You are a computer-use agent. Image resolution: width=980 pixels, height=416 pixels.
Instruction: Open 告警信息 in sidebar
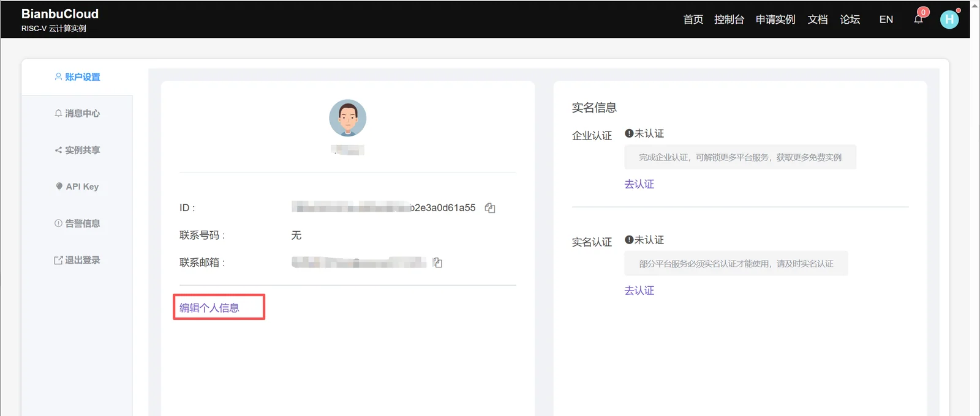click(77, 223)
